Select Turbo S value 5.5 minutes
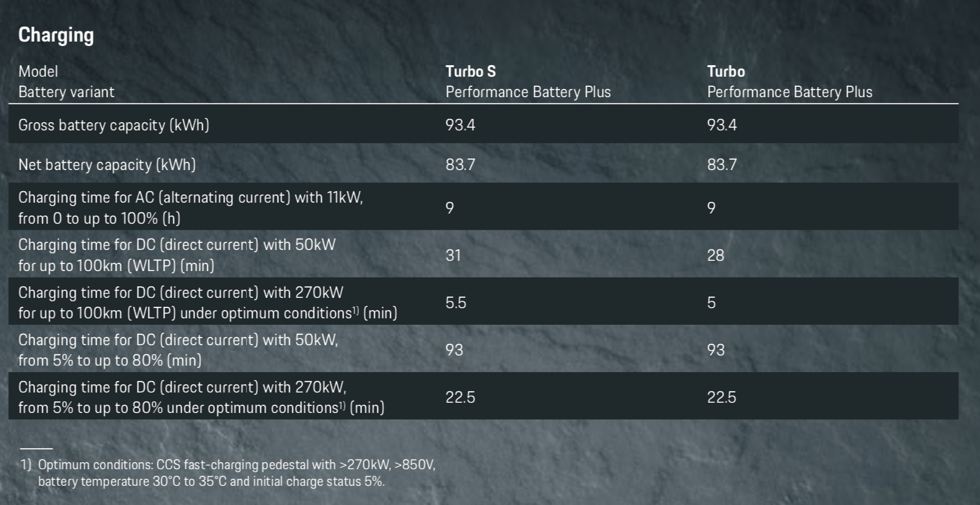Image resolution: width=980 pixels, height=505 pixels. pos(456,302)
